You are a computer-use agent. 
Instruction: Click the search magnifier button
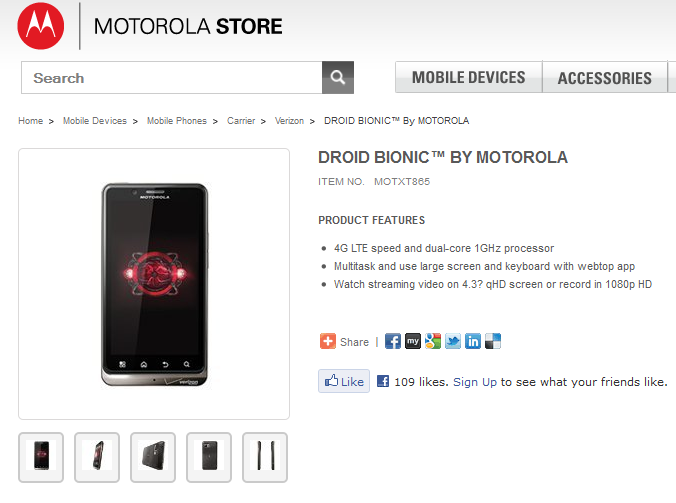click(x=338, y=77)
